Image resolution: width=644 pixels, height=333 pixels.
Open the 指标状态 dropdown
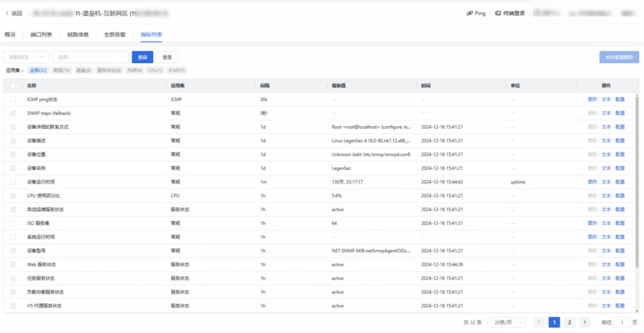tap(26, 57)
